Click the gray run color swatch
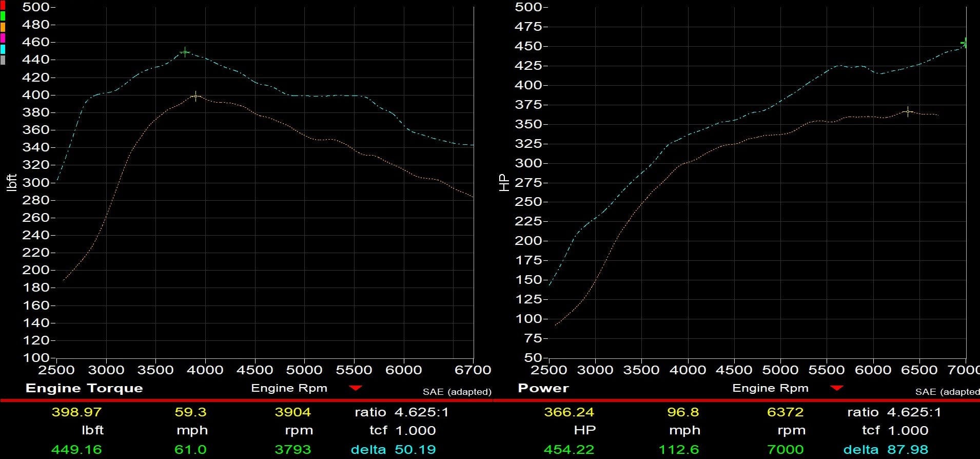The height and width of the screenshot is (459, 980). tap(3, 60)
